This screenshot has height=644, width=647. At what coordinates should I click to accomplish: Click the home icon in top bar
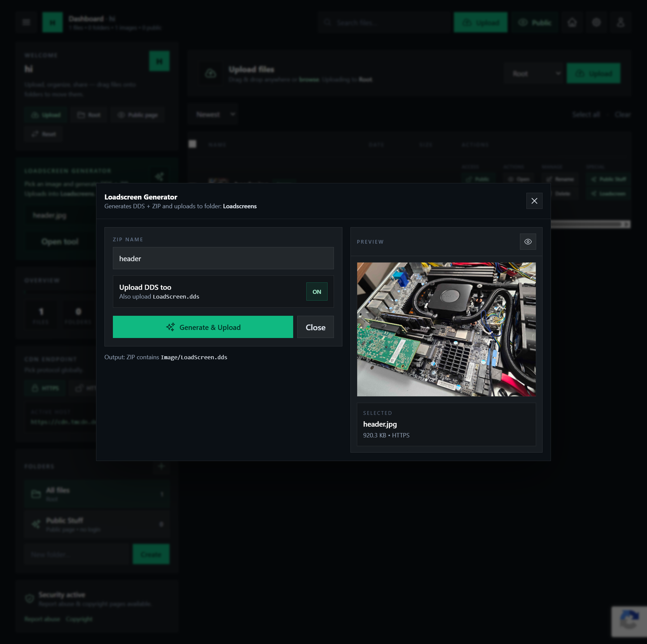coord(572,23)
